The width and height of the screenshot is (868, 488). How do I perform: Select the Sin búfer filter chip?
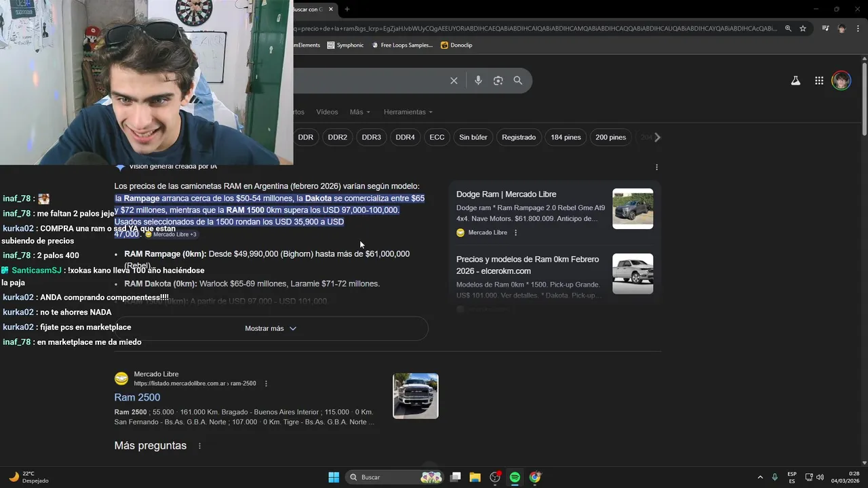[473, 137]
